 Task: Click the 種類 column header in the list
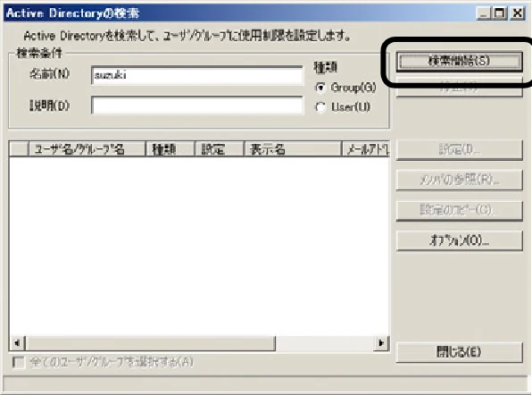170,149
